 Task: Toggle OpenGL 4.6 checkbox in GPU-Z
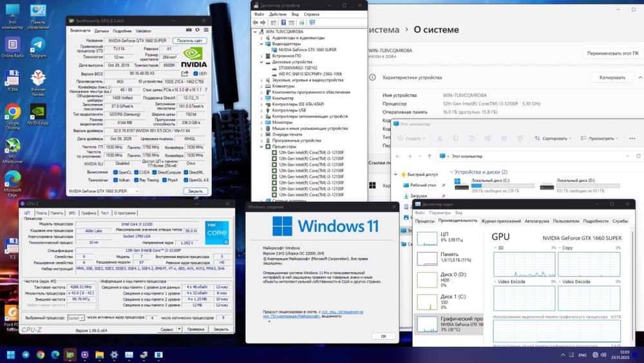185,180
